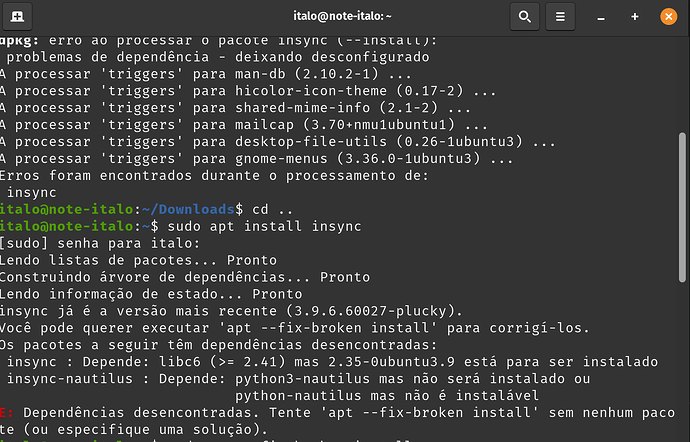Click the 'Você pode querer executar' line
690x442 pixels.
pyautogui.click(x=294, y=328)
